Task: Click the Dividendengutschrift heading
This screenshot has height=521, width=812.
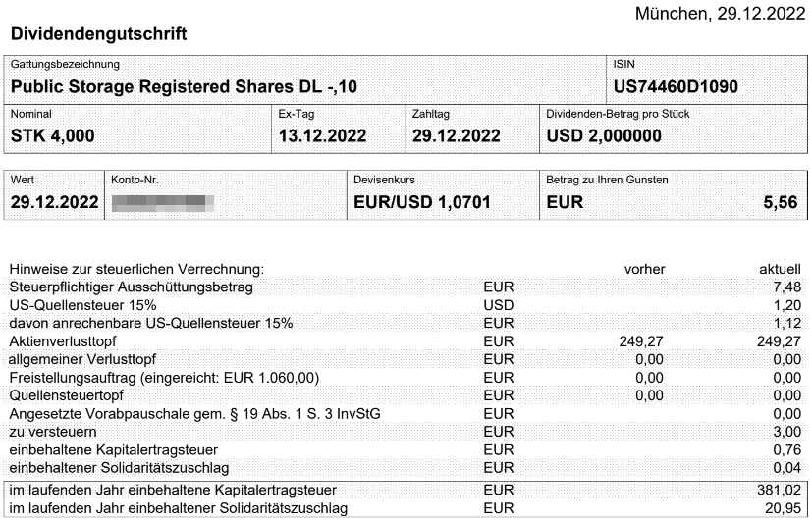Action: (98, 34)
